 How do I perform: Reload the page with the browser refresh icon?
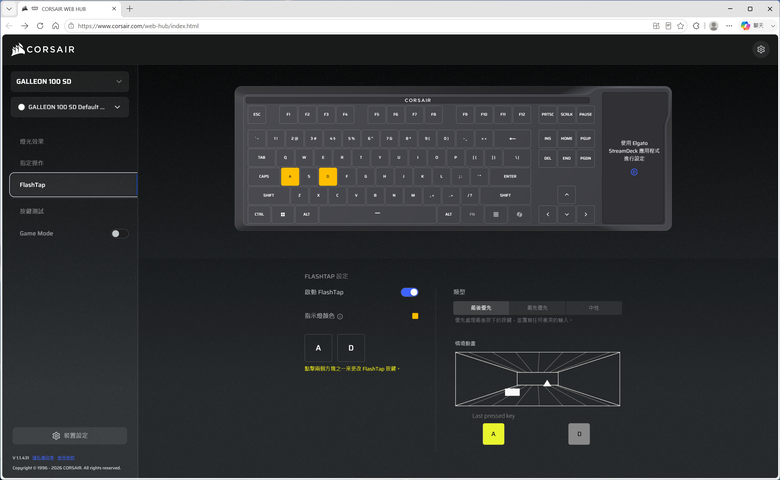(x=40, y=26)
